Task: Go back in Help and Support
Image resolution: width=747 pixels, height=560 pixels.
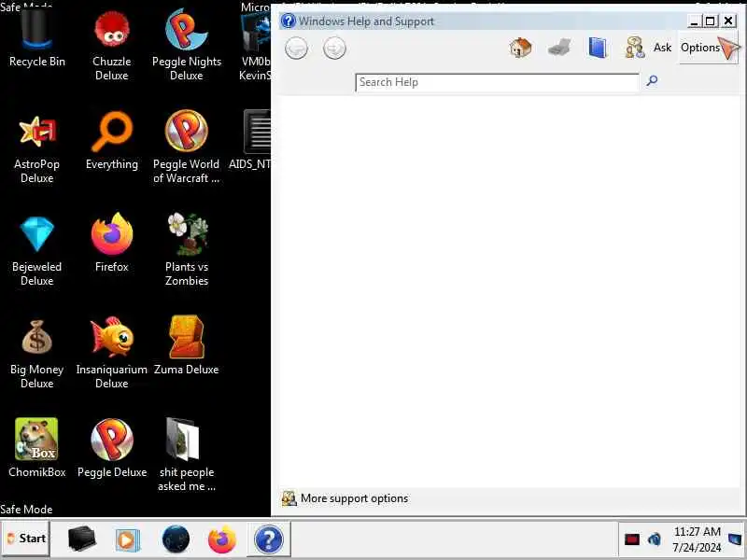Action: [x=296, y=49]
